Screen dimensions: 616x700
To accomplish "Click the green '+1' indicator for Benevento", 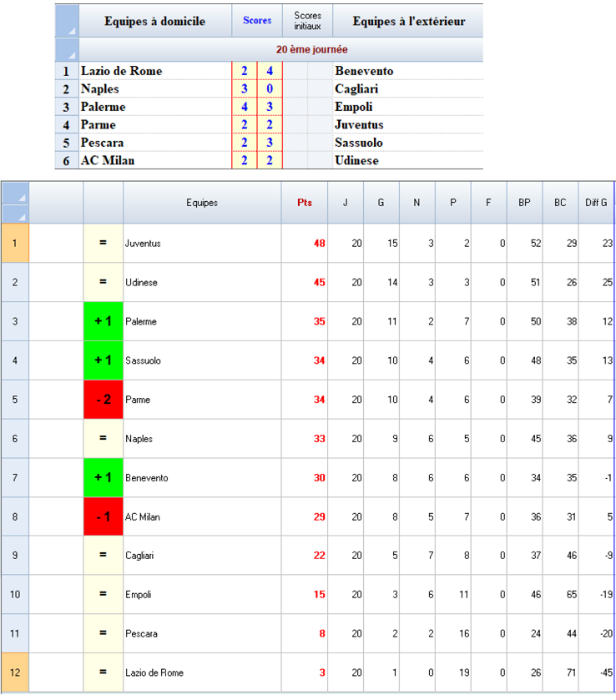I will [104, 477].
